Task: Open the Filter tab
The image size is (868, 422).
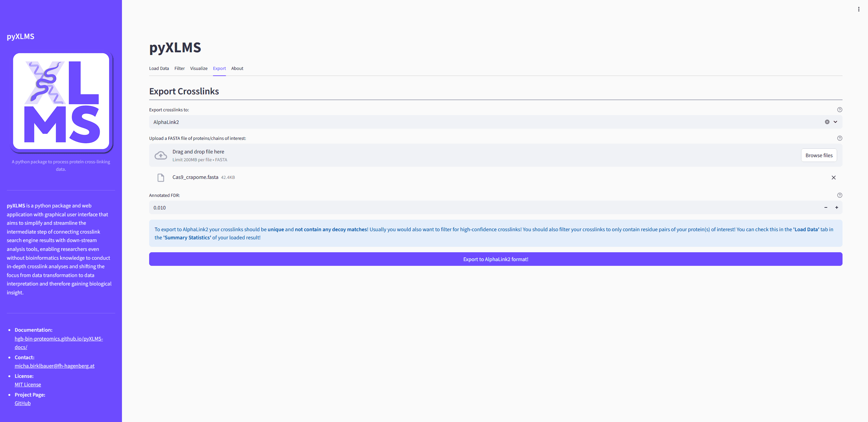Action: coord(179,68)
